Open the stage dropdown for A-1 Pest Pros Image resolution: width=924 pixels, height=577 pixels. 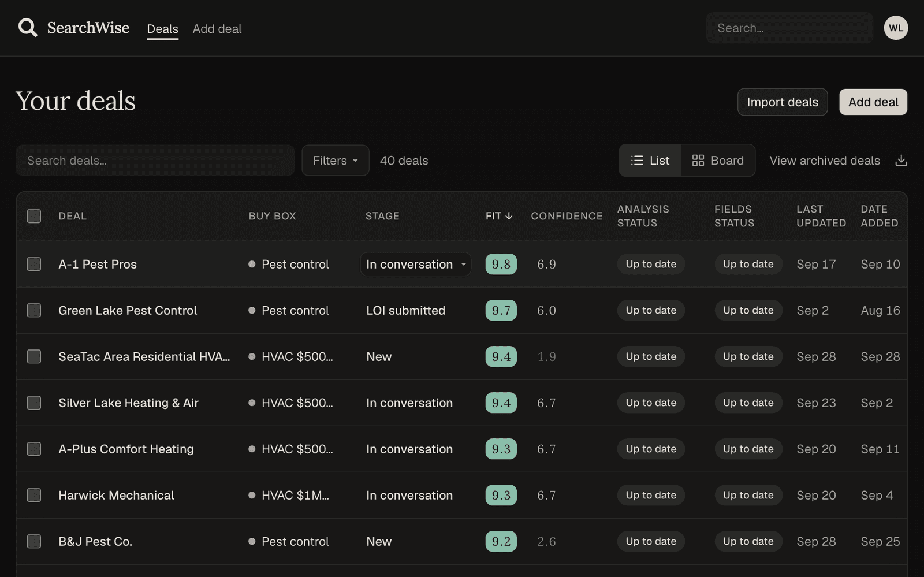pyautogui.click(x=416, y=264)
